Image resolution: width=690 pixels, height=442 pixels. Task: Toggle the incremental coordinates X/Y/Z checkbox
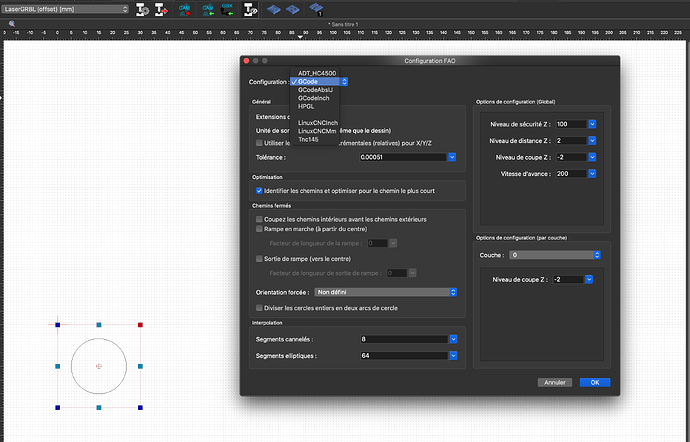259,143
